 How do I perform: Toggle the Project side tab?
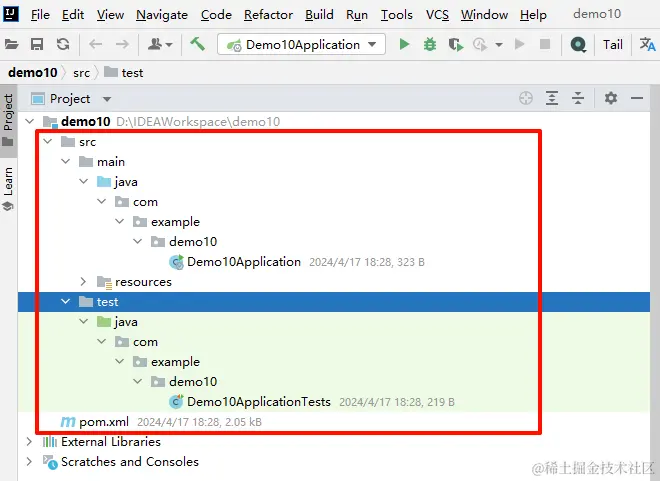tap(8, 120)
